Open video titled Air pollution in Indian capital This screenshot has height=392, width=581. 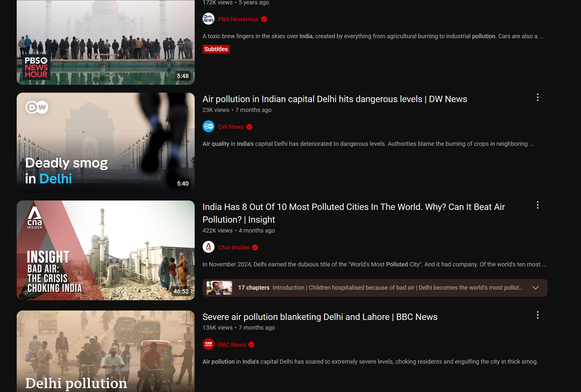coord(335,99)
